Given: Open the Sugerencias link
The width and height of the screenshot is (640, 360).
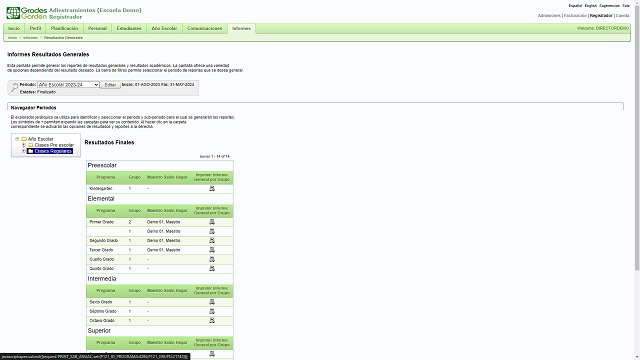Looking at the screenshot, I should (609, 6).
